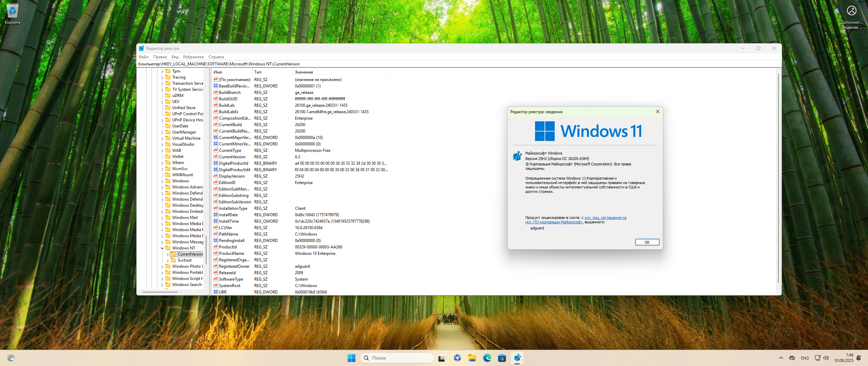Open the Edit (Правка) menu
This screenshot has width=868, height=366.
click(x=160, y=57)
